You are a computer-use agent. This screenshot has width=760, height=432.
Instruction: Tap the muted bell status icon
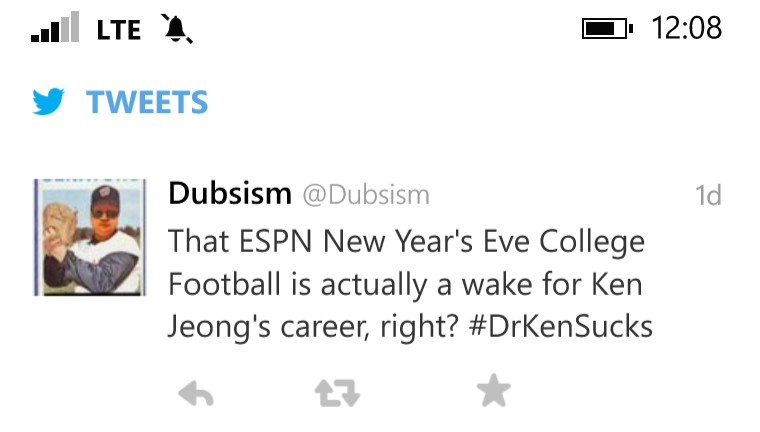click(x=177, y=29)
